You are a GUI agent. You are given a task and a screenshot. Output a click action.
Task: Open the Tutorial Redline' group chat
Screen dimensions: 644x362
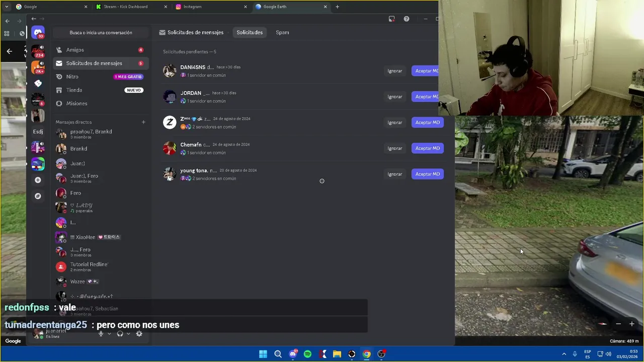(101, 266)
